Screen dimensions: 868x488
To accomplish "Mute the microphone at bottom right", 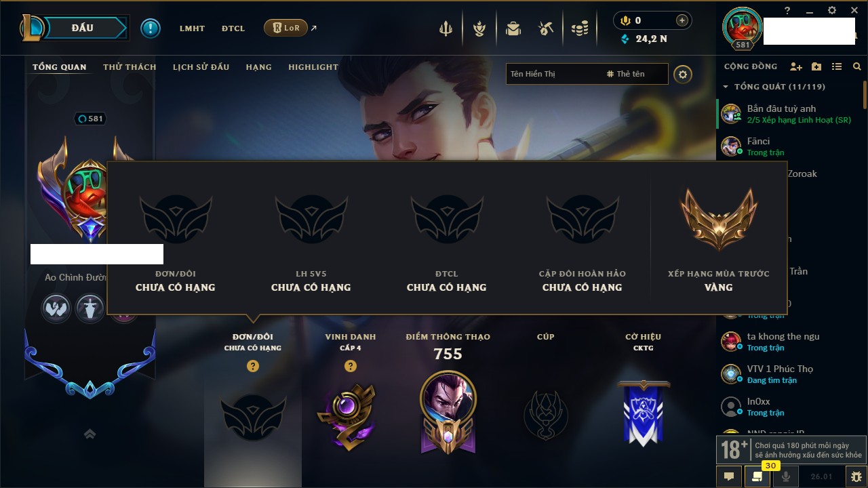I will click(x=786, y=476).
